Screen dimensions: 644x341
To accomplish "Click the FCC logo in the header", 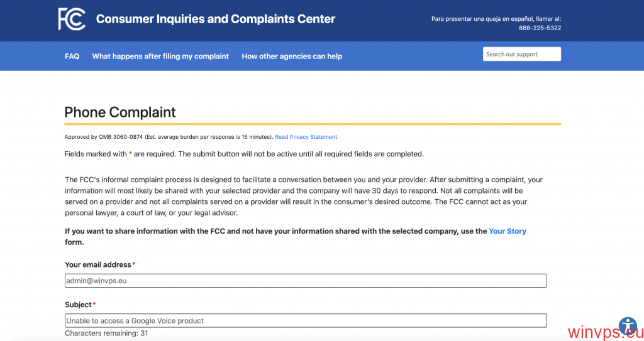I will [x=72, y=19].
